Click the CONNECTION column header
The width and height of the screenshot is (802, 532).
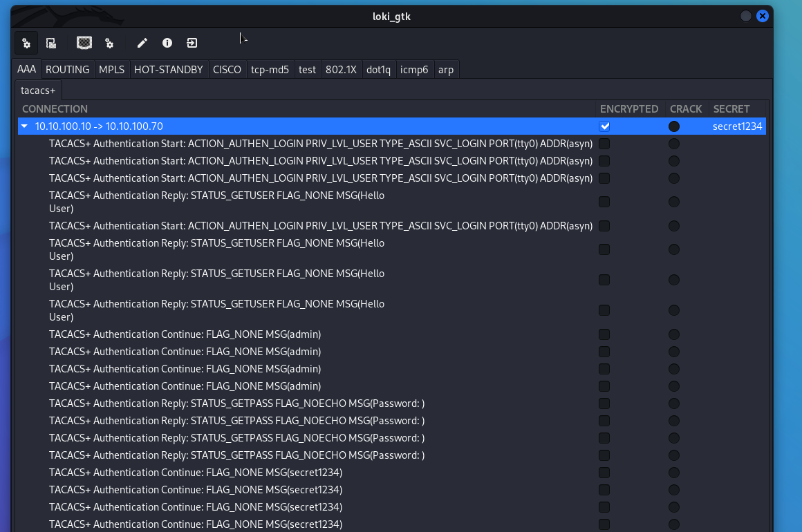(x=55, y=109)
